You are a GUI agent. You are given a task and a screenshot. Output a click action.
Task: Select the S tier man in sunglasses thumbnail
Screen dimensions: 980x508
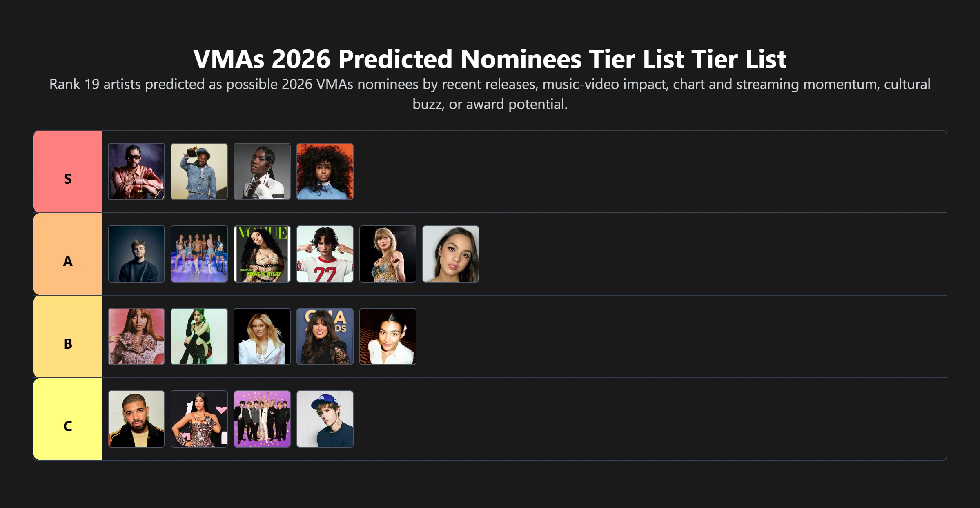pyautogui.click(x=136, y=172)
